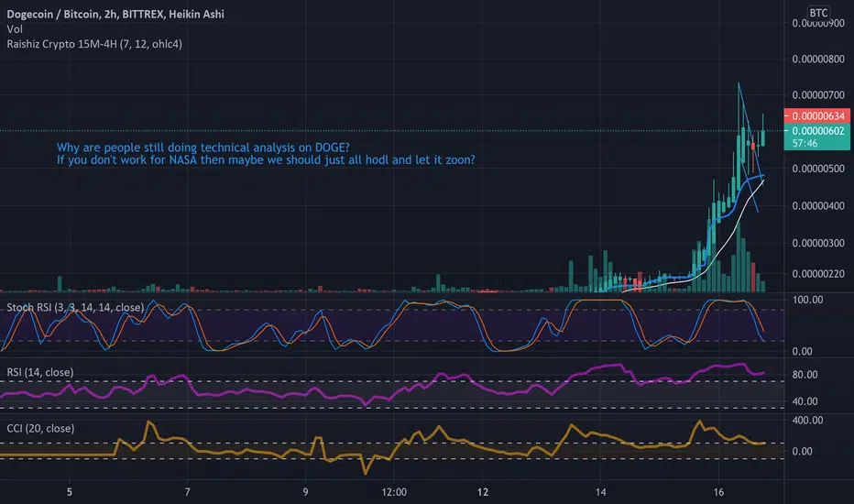854x504 pixels.
Task: Click price axis value 0.00000400
Action: tap(818, 206)
